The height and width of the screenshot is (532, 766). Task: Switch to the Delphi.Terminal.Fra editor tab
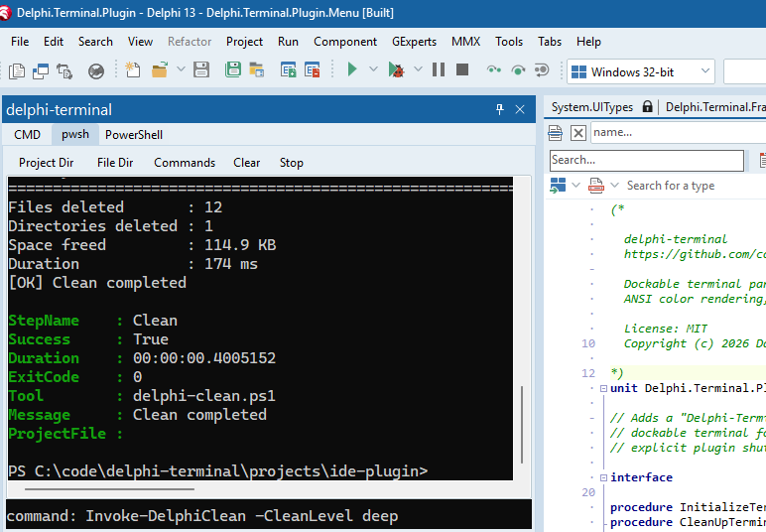[715, 107]
